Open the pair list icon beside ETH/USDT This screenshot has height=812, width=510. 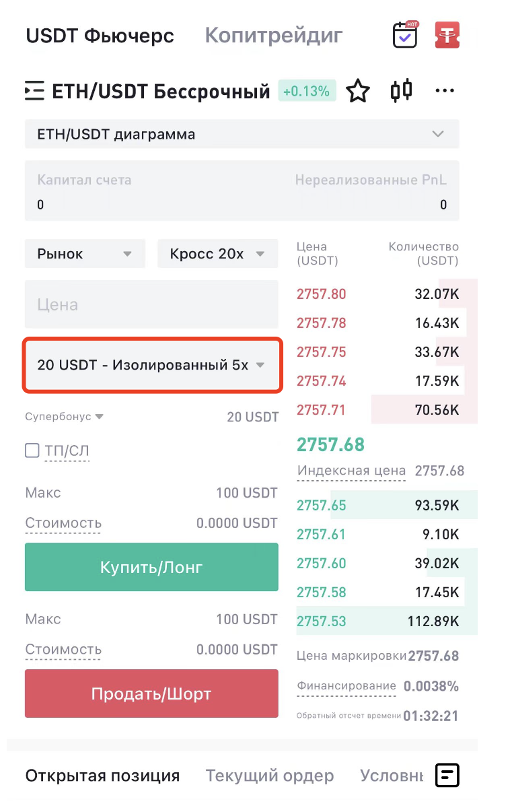click(x=34, y=91)
